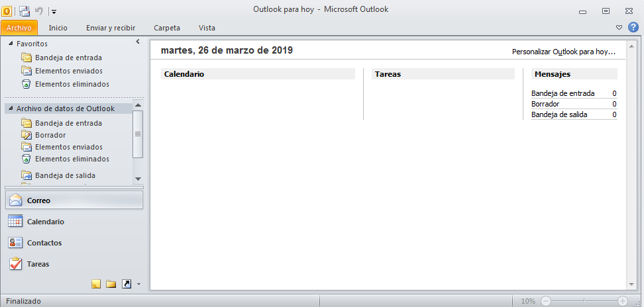Switch to Correo mail view

point(74,200)
